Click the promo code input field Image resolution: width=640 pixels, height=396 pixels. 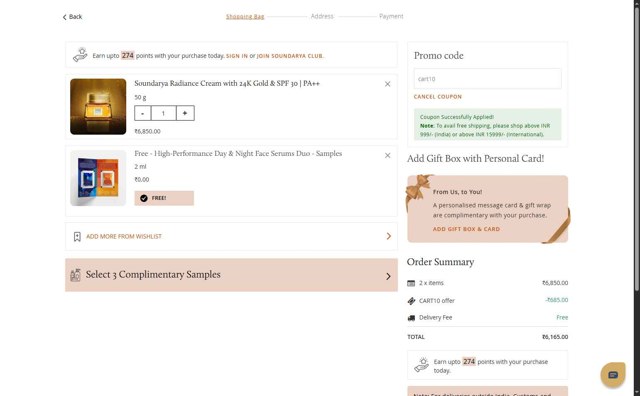click(x=487, y=79)
